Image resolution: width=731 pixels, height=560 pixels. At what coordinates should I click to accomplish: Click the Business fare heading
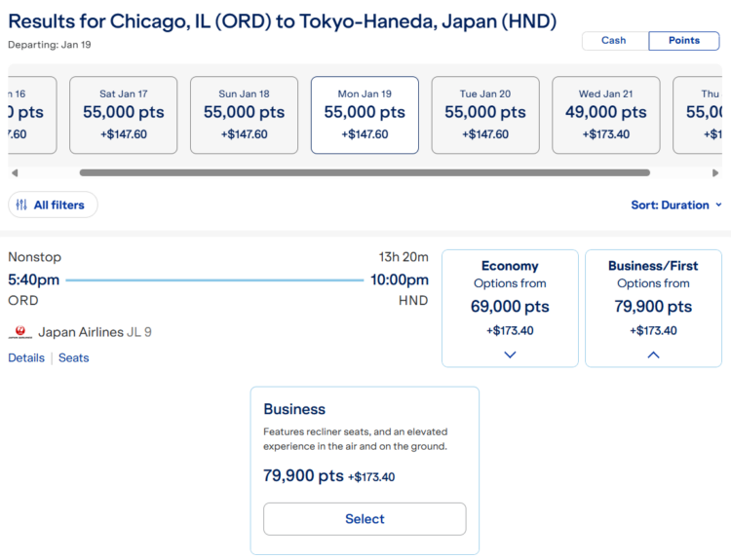tap(294, 409)
